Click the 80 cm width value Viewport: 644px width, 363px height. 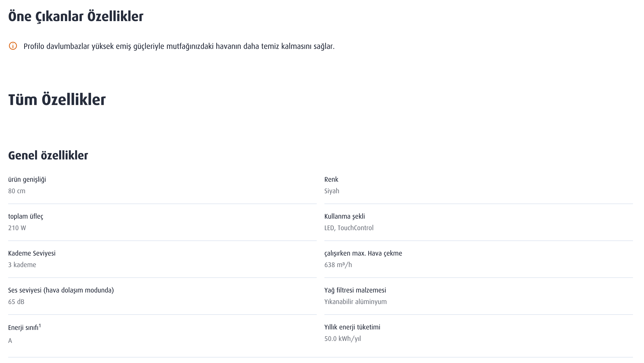(x=17, y=191)
